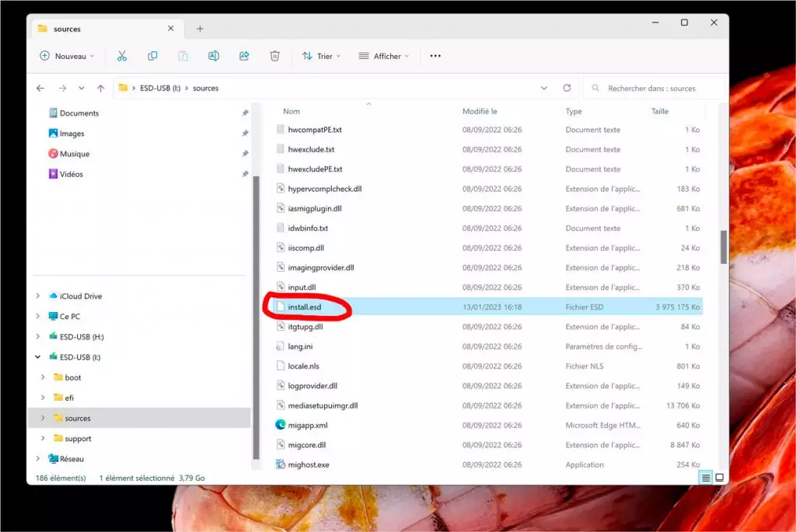
Task: Expand the boot folder node
Action: point(44,377)
